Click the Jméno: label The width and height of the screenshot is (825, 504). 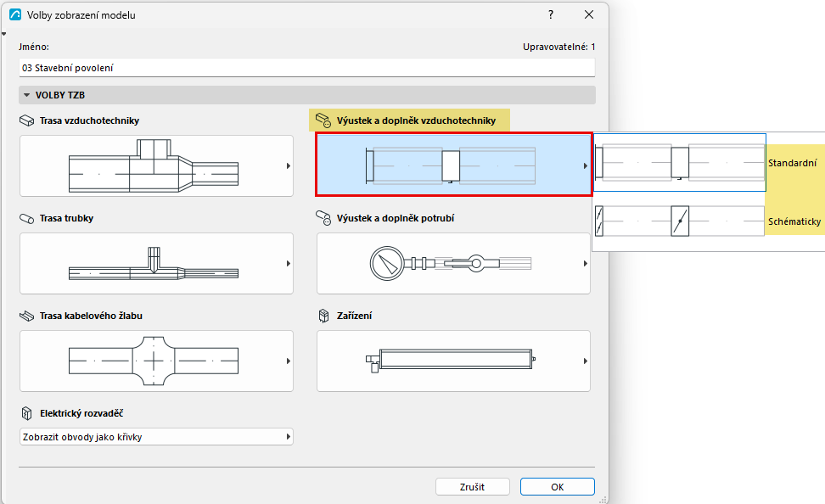coord(34,47)
